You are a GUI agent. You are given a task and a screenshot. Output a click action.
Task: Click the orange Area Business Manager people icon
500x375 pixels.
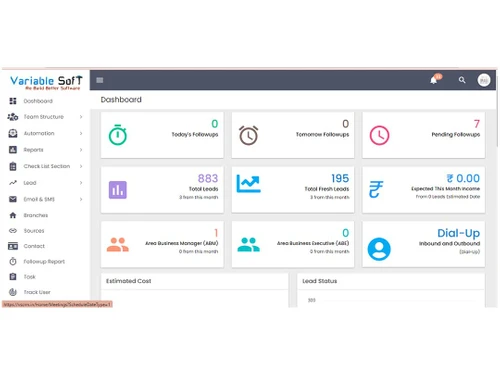118,245
